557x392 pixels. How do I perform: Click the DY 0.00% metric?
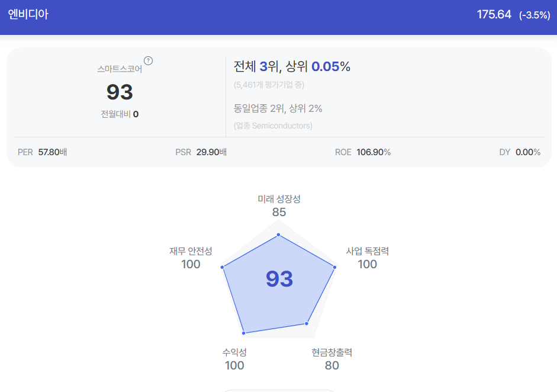click(520, 152)
